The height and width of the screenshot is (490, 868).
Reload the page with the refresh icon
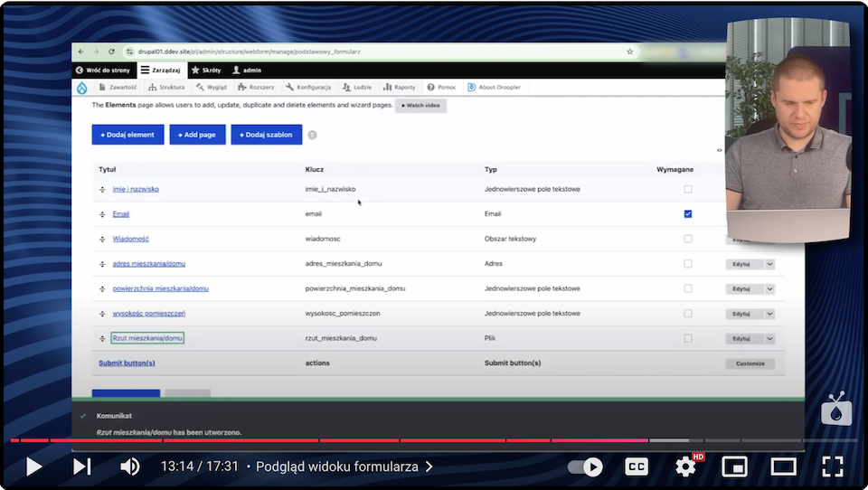click(x=111, y=52)
